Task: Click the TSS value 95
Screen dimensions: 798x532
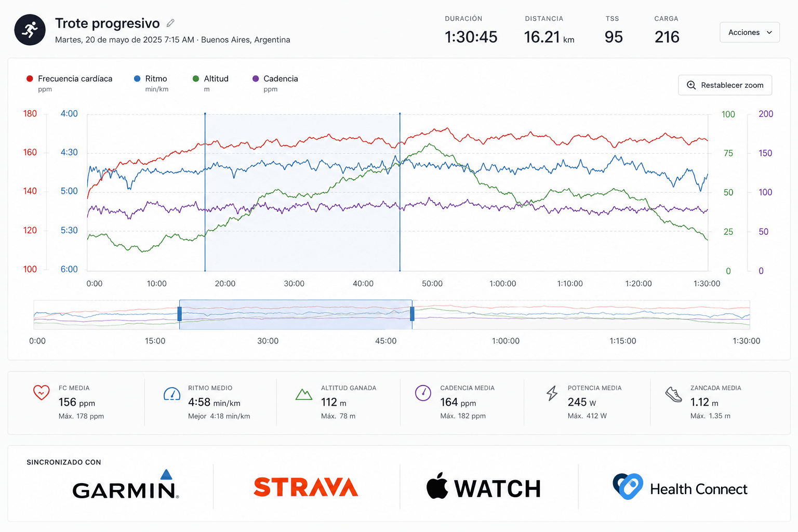Action: point(614,37)
